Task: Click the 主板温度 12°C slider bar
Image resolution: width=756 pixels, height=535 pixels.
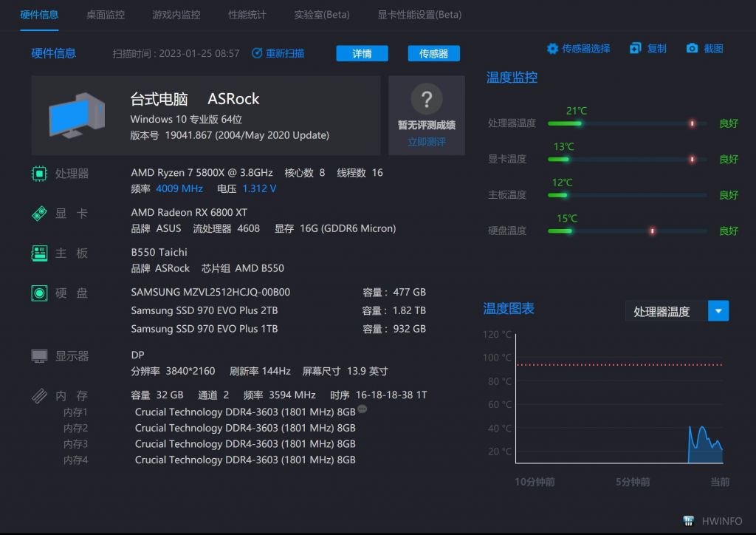Action: tap(628, 195)
